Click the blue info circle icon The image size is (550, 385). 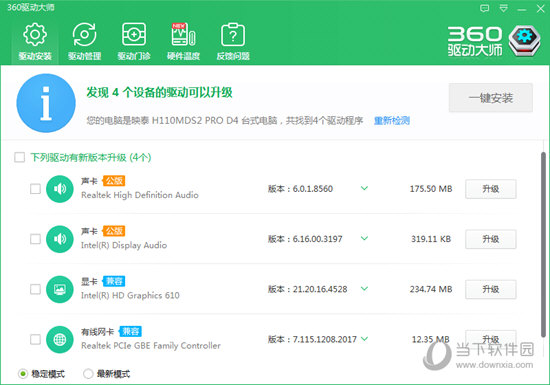46,103
